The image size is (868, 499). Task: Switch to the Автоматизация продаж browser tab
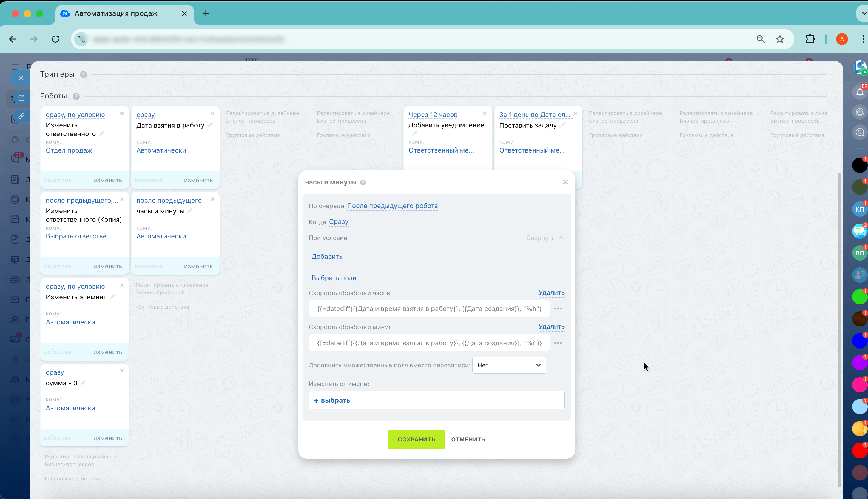[116, 13]
